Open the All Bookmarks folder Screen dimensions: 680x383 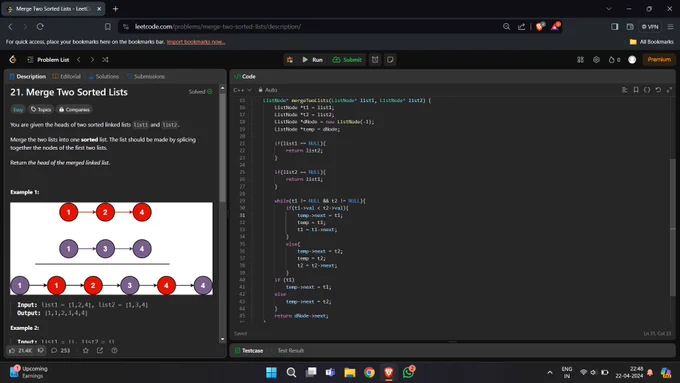coord(652,42)
